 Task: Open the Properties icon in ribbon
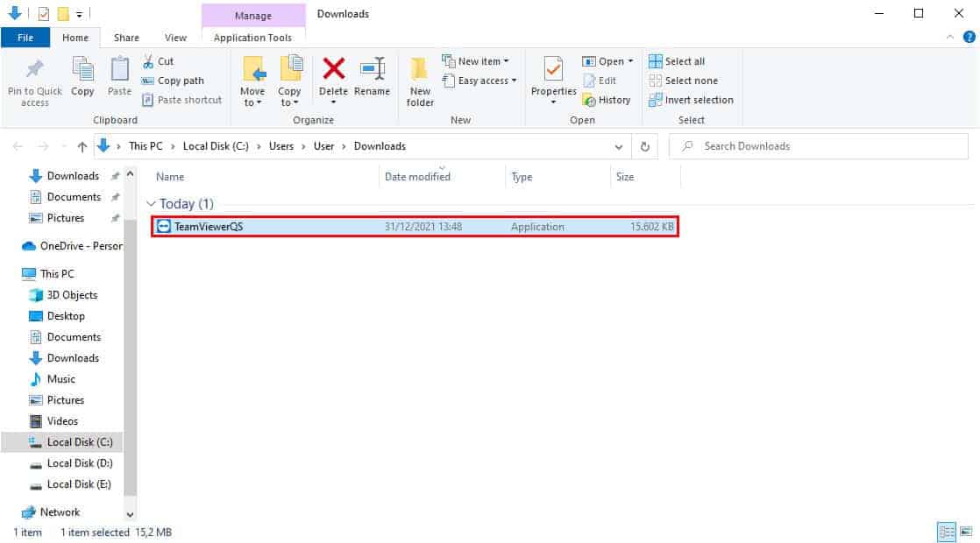click(x=553, y=70)
